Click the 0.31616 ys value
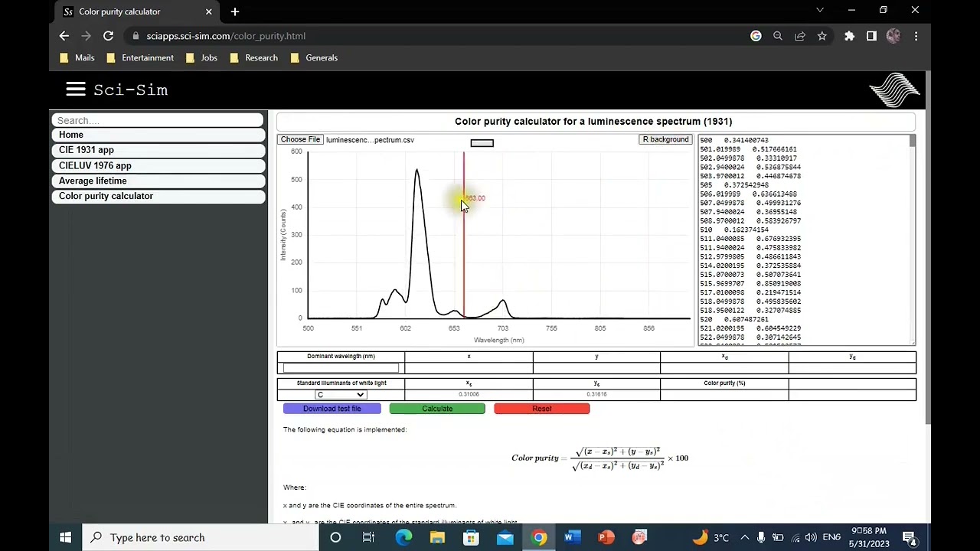980x551 pixels. (596, 394)
